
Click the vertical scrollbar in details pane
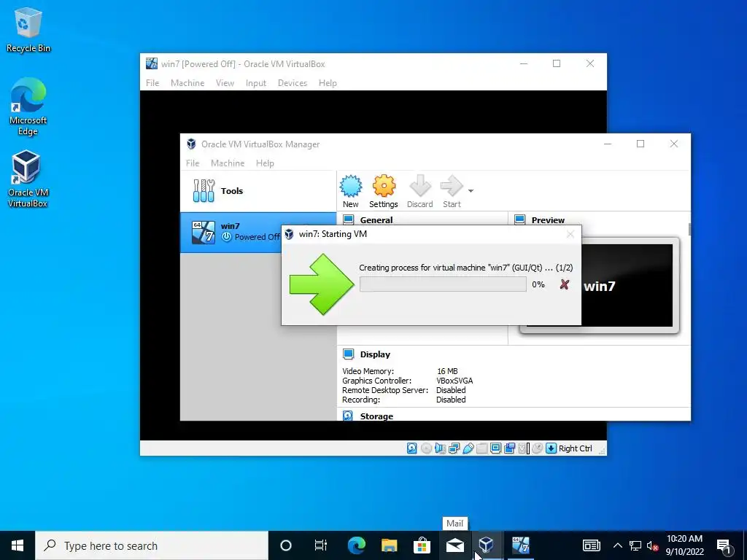[689, 228]
